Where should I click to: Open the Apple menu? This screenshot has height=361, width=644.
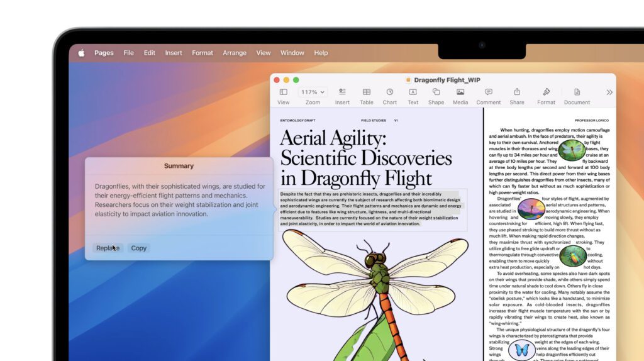point(81,53)
